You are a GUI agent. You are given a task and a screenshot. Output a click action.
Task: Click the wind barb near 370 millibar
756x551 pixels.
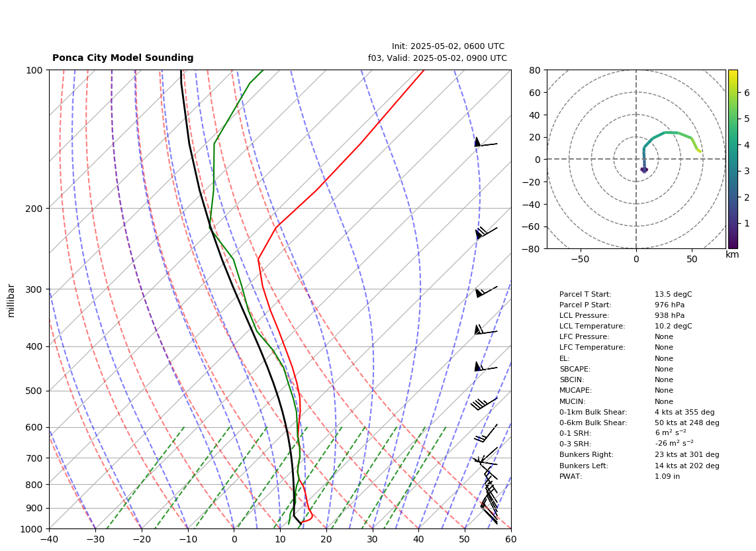(485, 330)
